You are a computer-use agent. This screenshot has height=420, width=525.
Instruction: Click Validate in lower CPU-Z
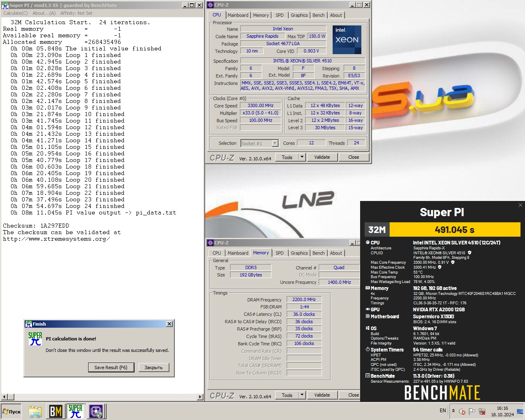[x=322, y=395]
